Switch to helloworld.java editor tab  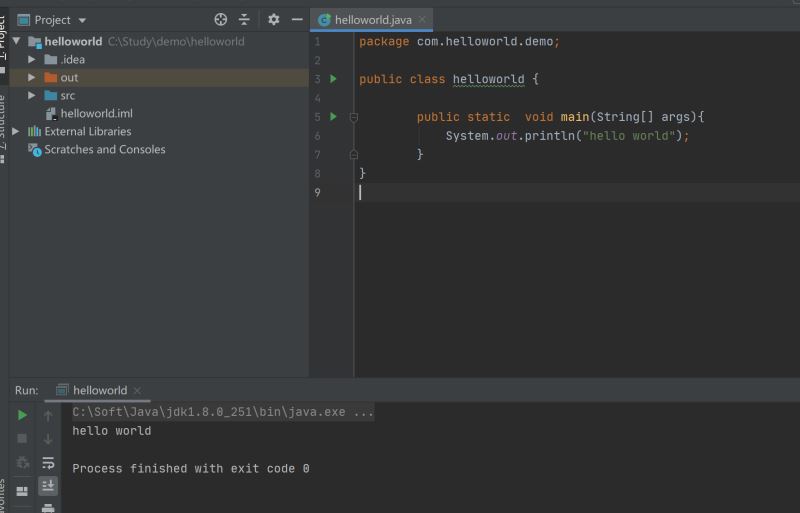pyautogui.click(x=372, y=20)
